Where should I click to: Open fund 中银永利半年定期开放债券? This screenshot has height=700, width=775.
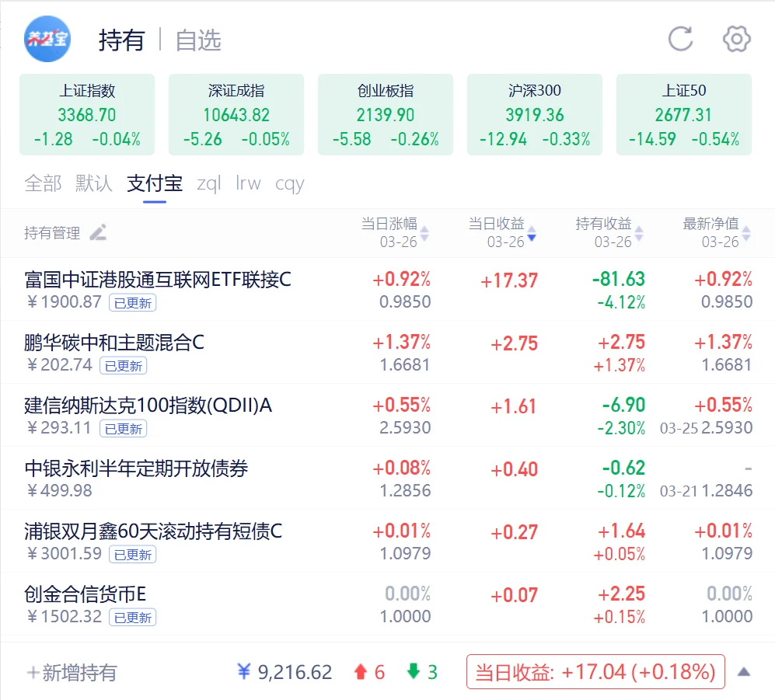(136, 468)
